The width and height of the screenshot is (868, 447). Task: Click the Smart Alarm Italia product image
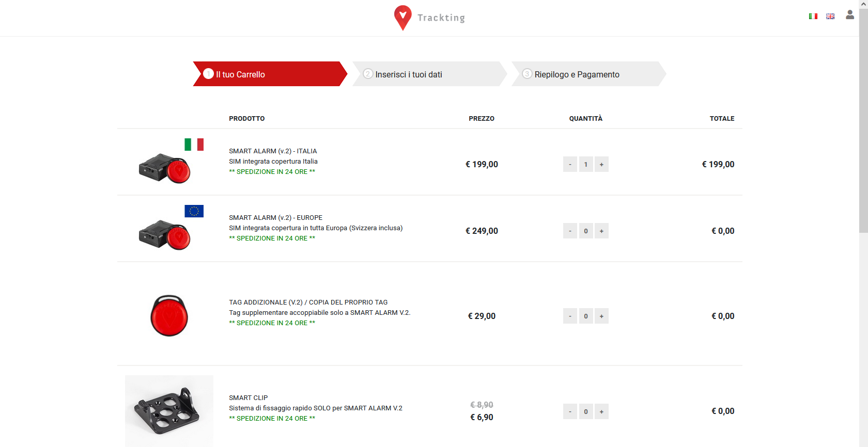pyautogui.click(x=169, y=162)
